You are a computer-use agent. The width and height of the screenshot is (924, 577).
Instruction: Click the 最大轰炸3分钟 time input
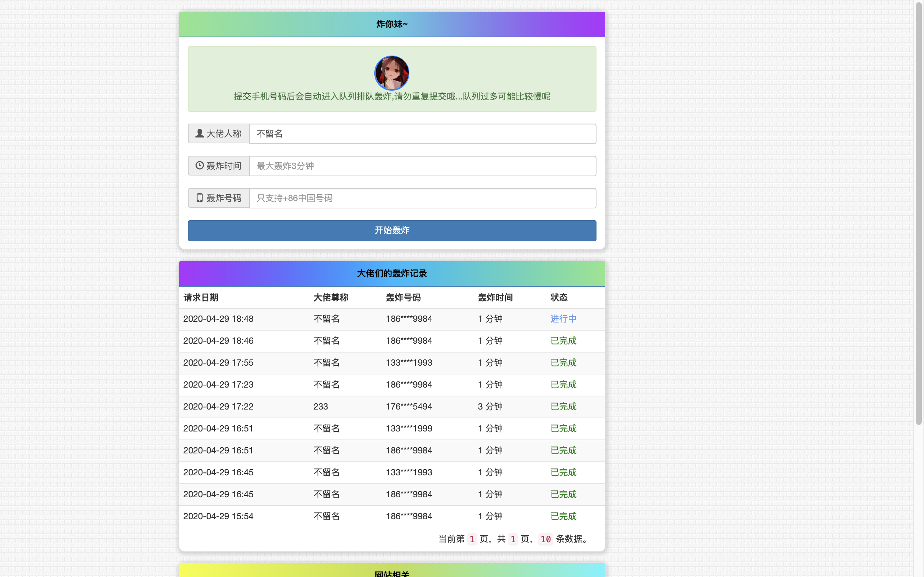pos(422,166)
